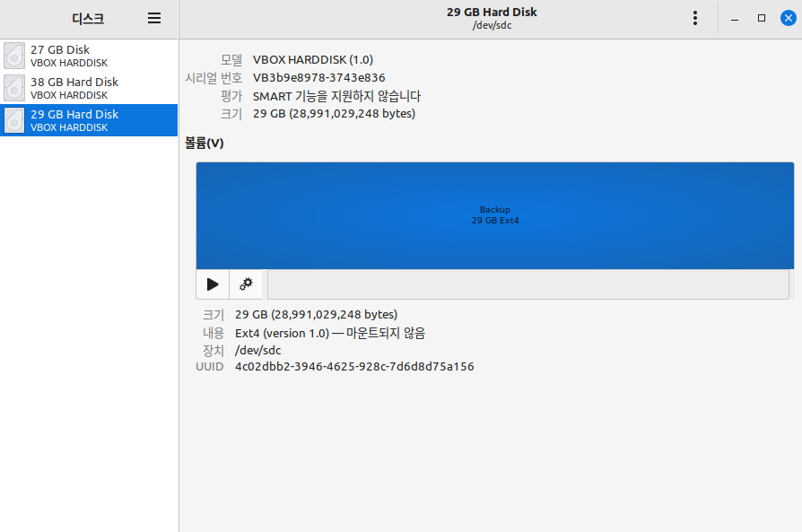Click the 29 GB Hard Disk window title
802x532 pixels.
point(492,13)
